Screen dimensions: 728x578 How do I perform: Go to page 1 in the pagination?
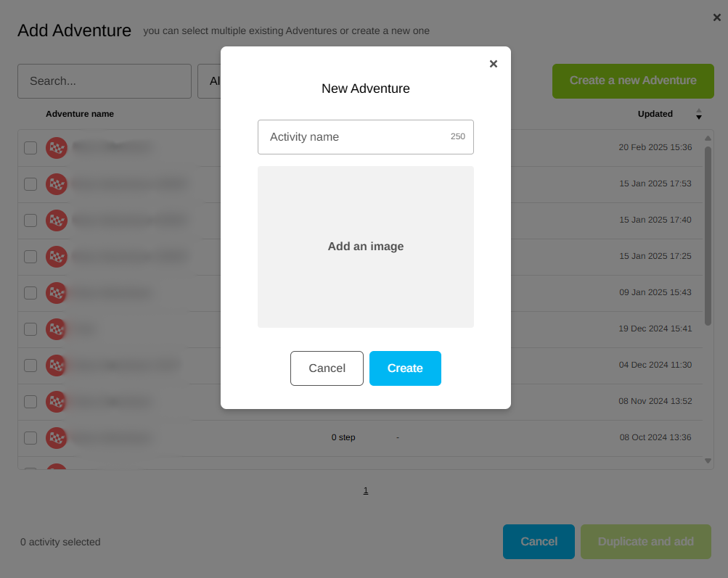pos(366,491)
